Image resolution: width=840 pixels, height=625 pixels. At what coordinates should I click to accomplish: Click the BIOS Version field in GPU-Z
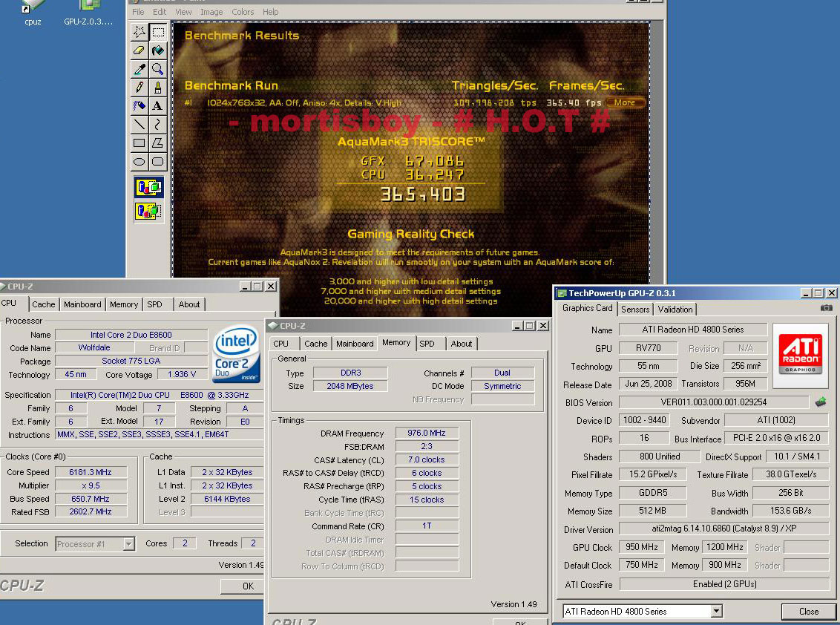click(714, 402)
